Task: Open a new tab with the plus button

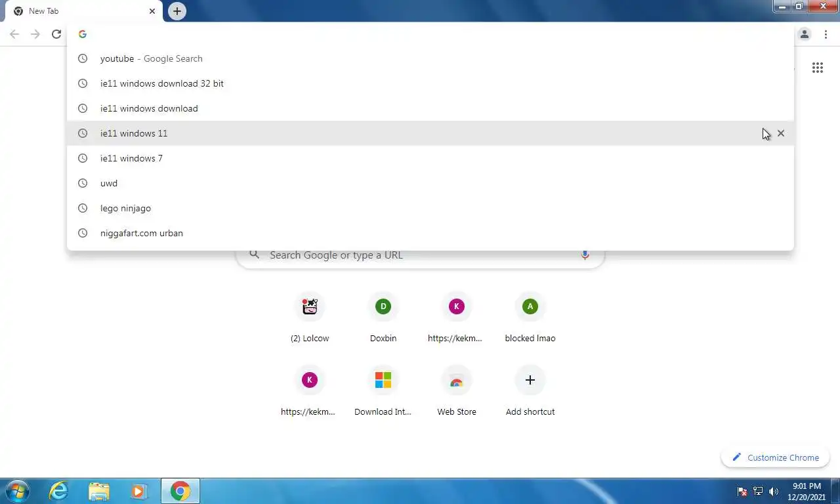Action: coord(177,11)
